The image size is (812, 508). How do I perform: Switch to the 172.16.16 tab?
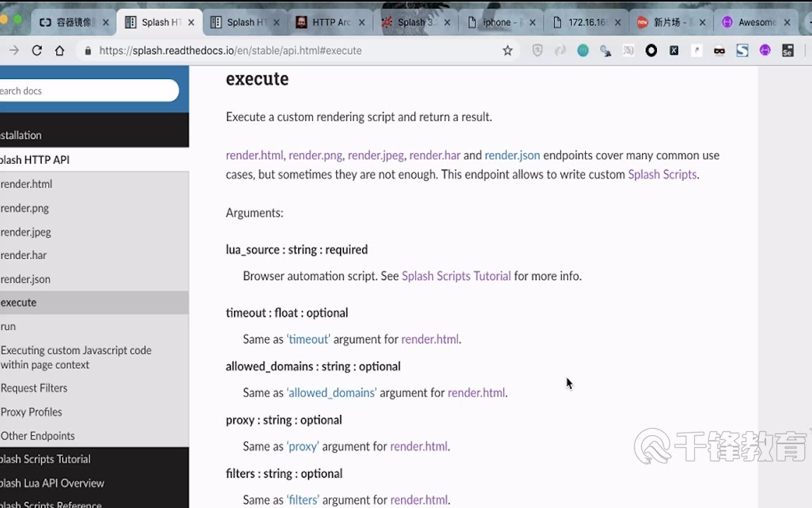point(586,23)
